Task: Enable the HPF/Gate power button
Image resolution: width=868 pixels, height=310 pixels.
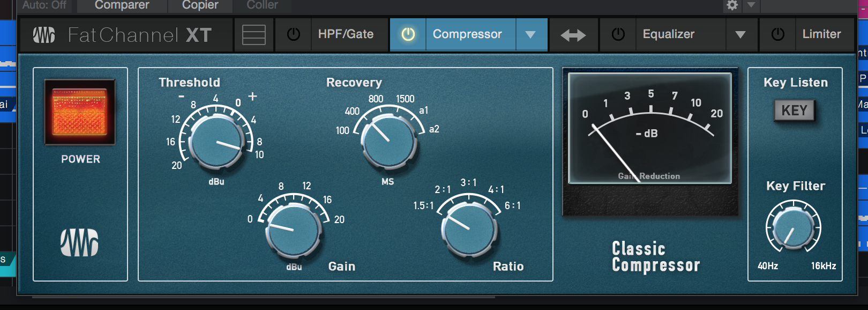Action: click(x=294, y=34)
